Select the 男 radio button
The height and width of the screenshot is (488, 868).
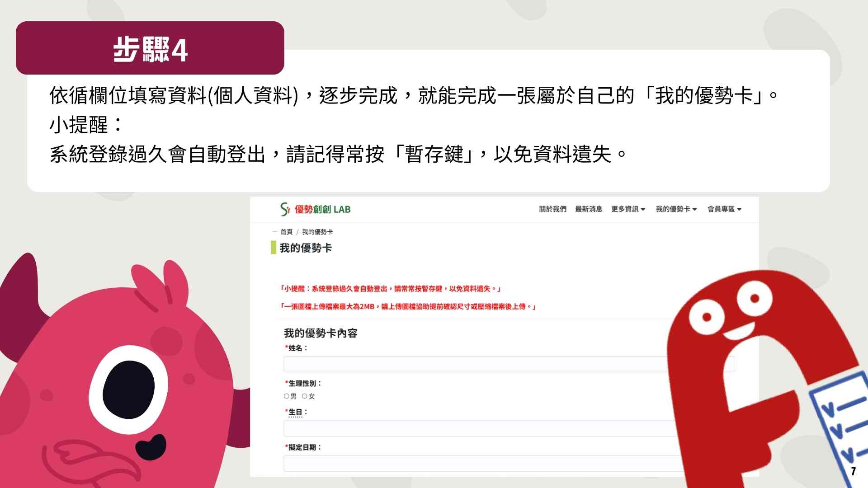pyautogui.click(x=287, y=396)
